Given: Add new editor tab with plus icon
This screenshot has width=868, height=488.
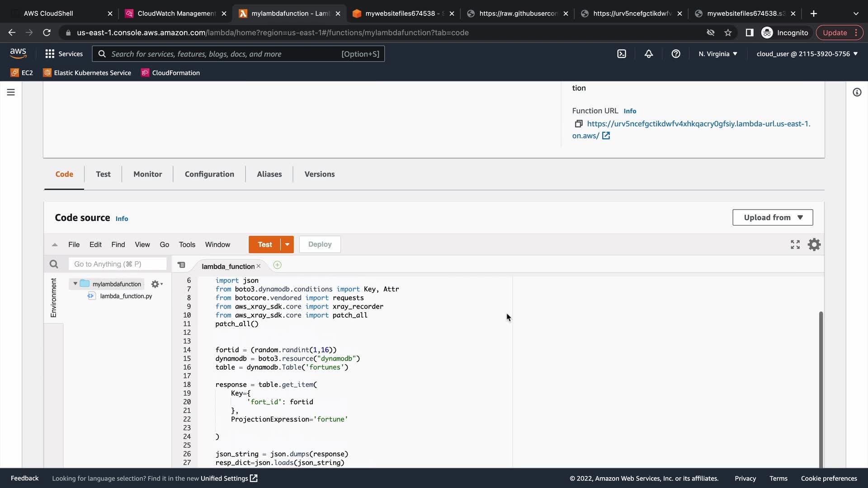Looking at the screenshot, I should 278,265.
